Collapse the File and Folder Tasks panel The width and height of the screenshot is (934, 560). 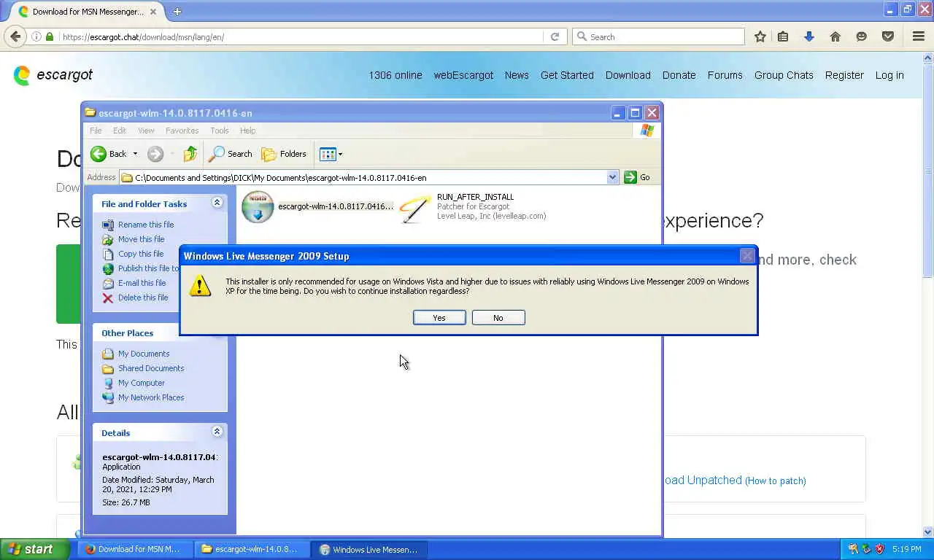click(x=217, y=203)
